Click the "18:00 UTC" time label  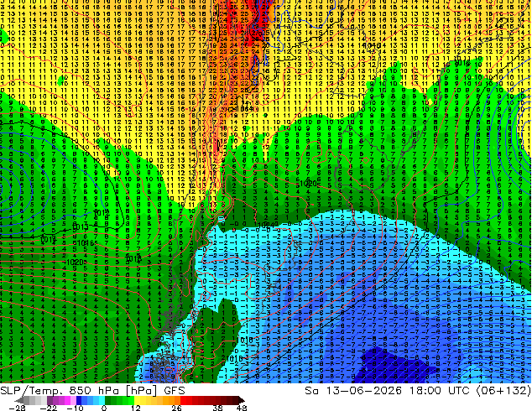click(441, 391)
